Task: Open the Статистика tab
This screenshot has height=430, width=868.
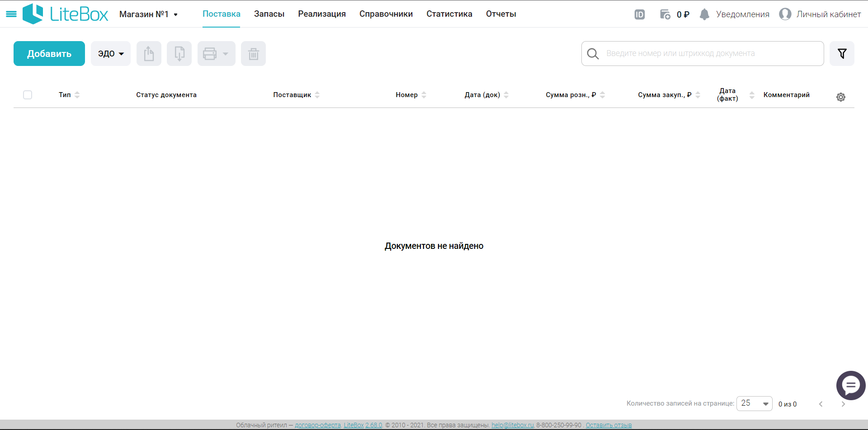Action: click(449, 14)
